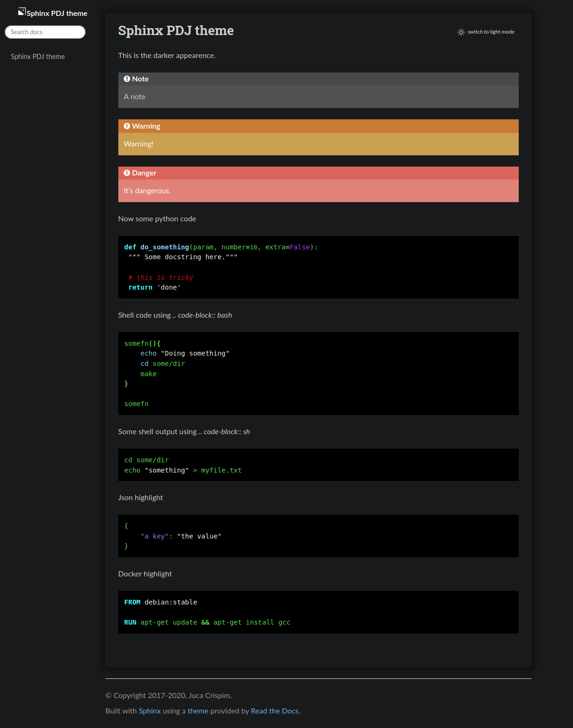Screen dimensions: 573x728
Task: Click the Note admonition exclamation icon
Action: [127, 79]
